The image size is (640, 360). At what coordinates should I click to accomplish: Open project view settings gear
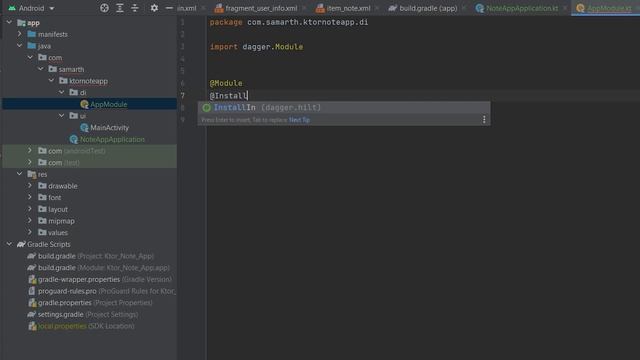tap(154, 8)
